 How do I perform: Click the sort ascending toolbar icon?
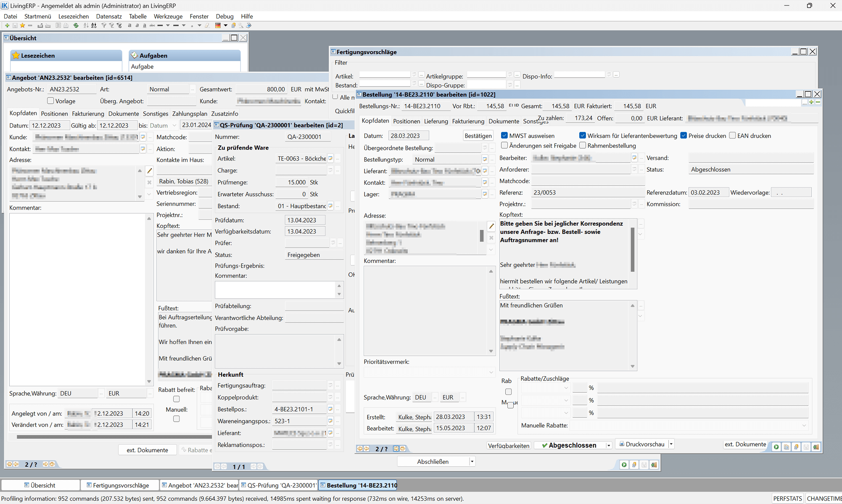pyautogui.click(x=86, y=26)
